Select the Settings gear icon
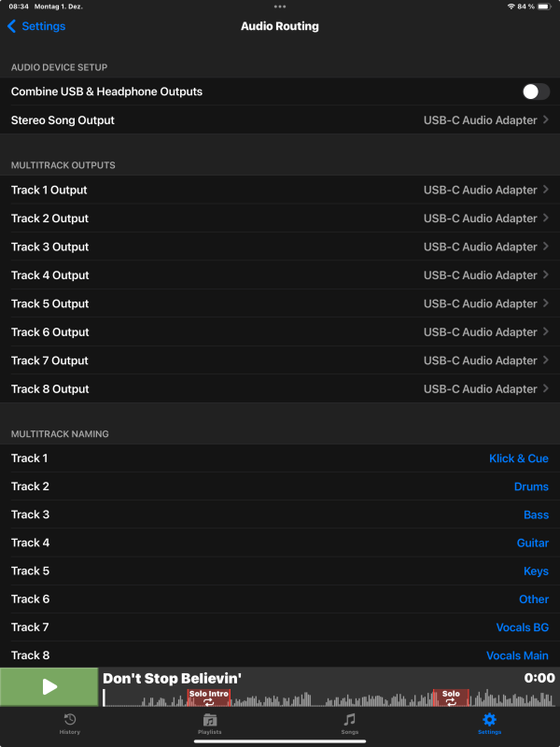560x747 pixels. pyautogui.click(x=489, y=720)
